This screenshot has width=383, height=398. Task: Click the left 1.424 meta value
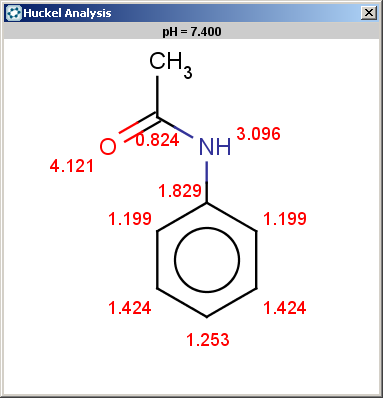point(130,308)
